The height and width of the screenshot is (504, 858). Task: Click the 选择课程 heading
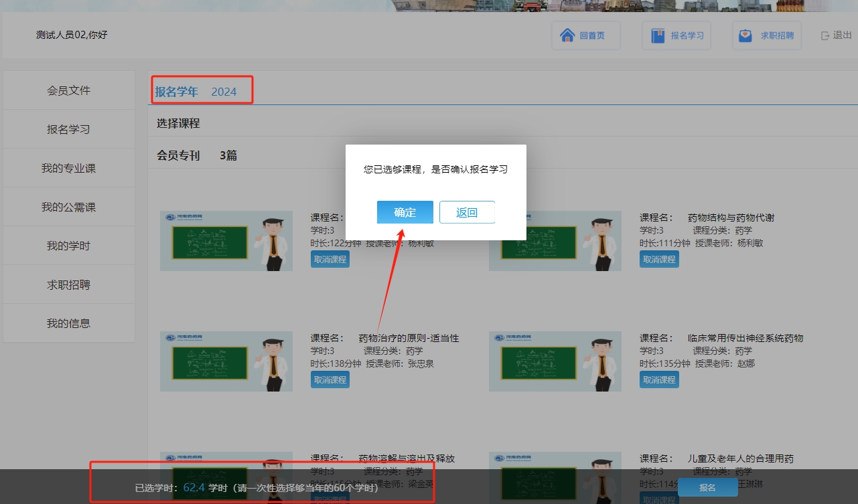point(178,123)
